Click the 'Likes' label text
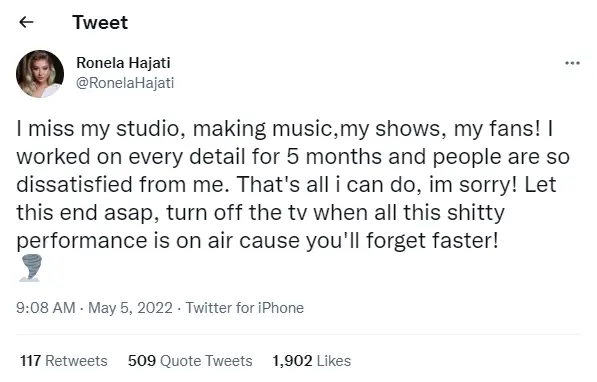Viewport: 597px width, 382px height. [x=334, y=361]
